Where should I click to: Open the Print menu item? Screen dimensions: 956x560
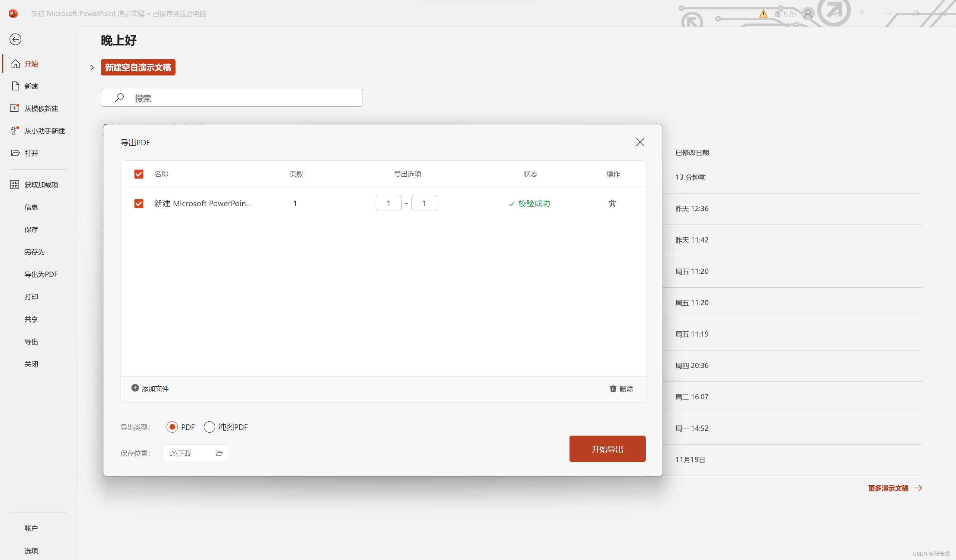coord(31,297)
